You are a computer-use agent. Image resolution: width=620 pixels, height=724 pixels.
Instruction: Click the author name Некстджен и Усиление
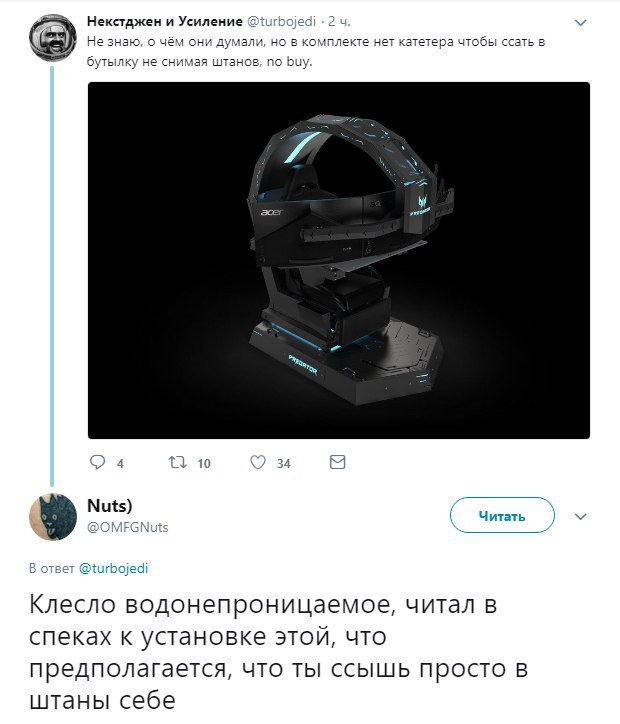165,21
